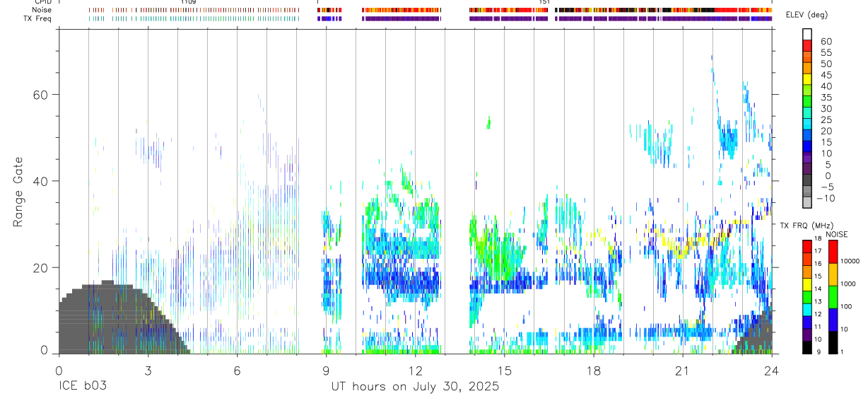Click x-axis tick label '18'
This screenshot has width=868, height=401.
click(x=593, y=371)
